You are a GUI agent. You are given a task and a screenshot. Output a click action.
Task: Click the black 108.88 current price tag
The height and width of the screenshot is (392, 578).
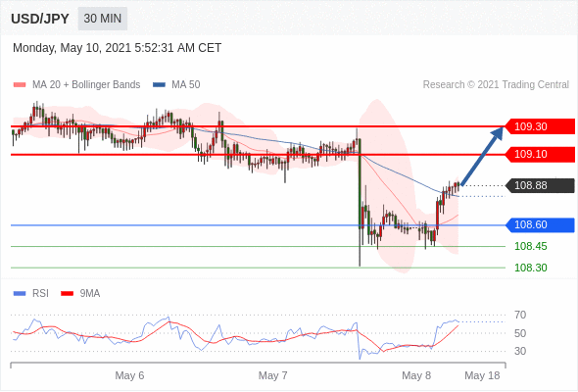tap(540, 185)
